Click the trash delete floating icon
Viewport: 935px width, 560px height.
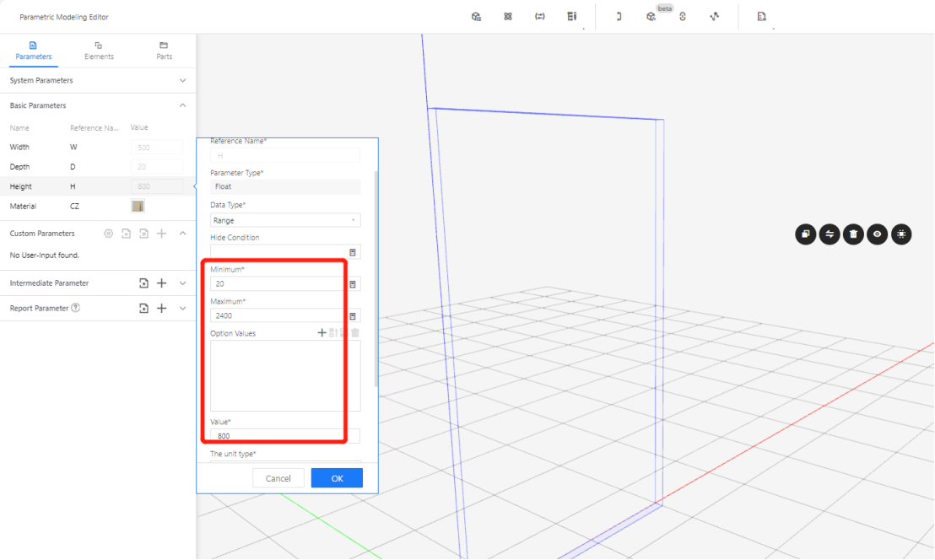(853, 234)
